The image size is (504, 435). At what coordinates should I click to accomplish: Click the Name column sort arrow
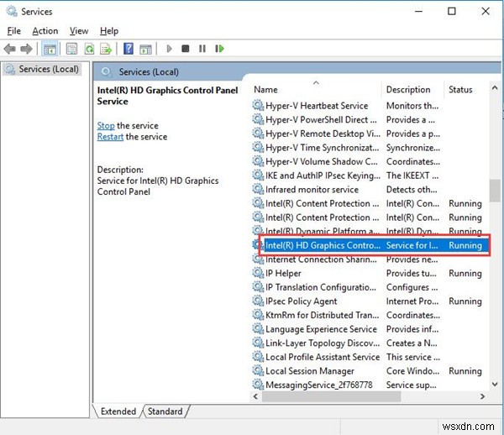[317, 83]
